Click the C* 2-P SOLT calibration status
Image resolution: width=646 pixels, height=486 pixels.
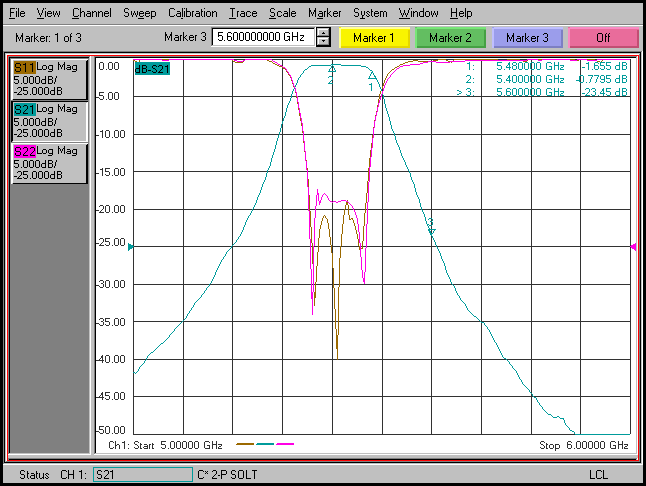[x=227, y=474]
